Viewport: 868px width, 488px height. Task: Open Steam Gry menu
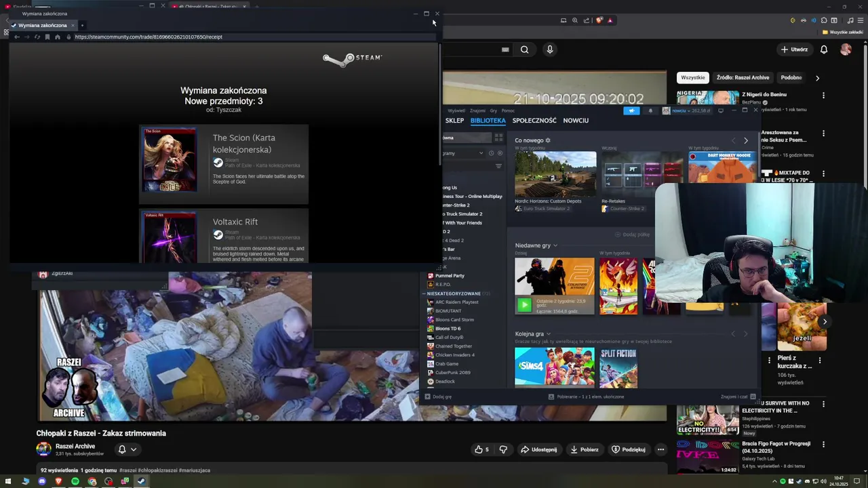494,110
